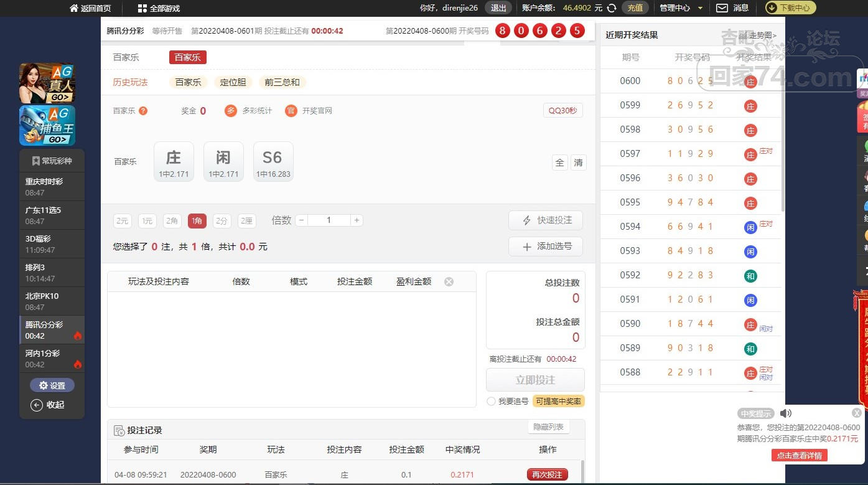Click the 投注记录 list scrollbar
The image size is (868, 485).
point(583,471)
